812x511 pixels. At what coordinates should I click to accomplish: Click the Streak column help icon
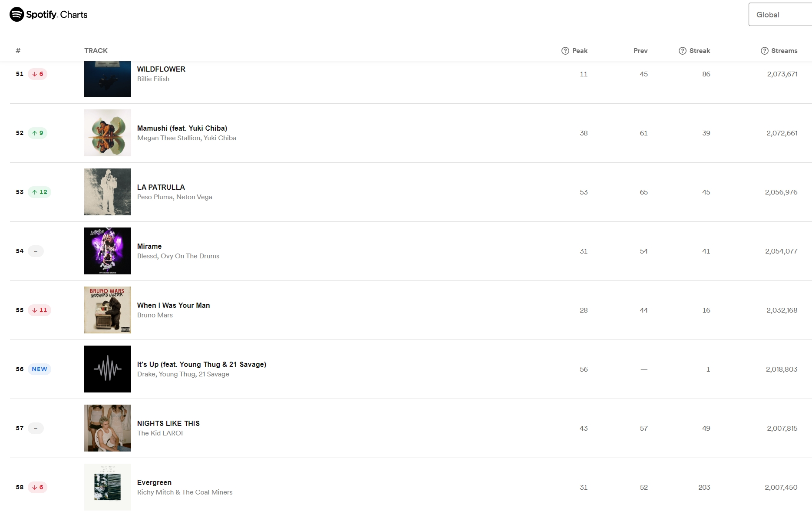tap(682, 51)
